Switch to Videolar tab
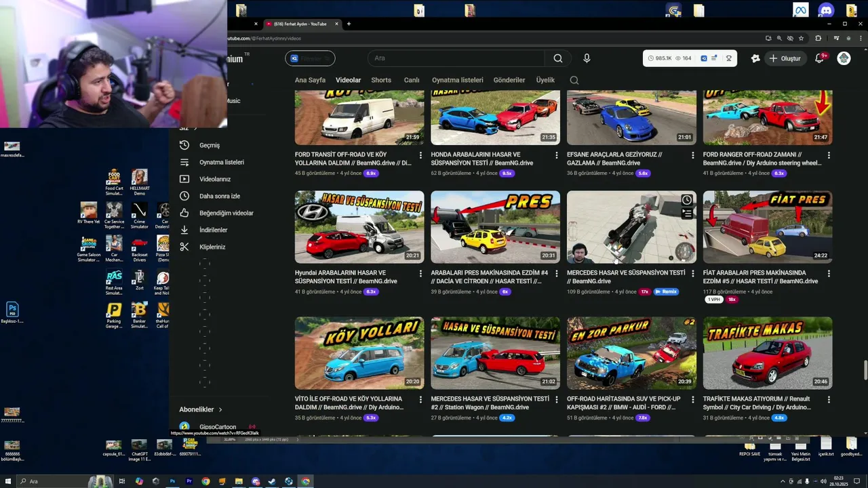The height and width of the screenshot is (488, 868). coord(349,80)
